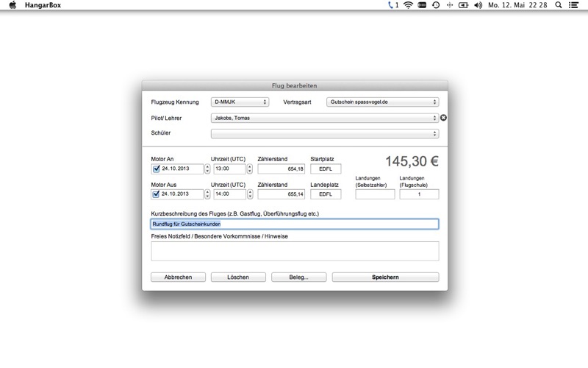This screenshot has width=588, height=368.
Task: Click the Flugzeug Kennung label
Action: pyautogui.click(x=175, y=102)
